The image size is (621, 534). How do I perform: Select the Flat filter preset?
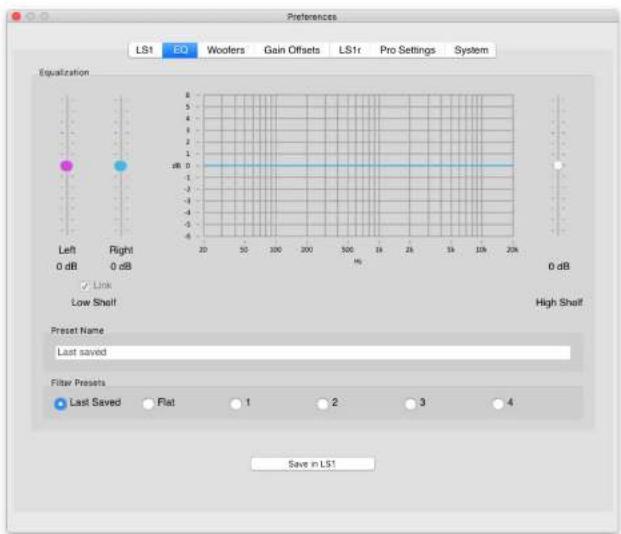pos(149,404)
